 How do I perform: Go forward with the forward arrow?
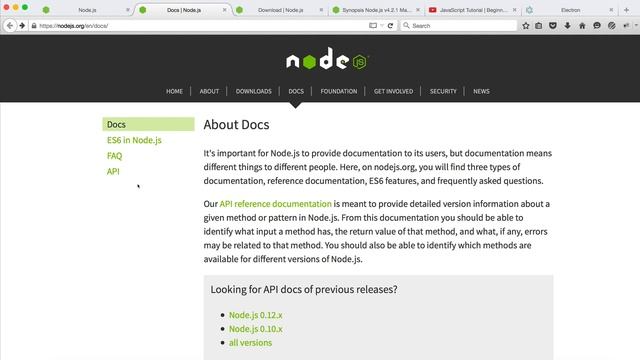(x=22, y=26)
